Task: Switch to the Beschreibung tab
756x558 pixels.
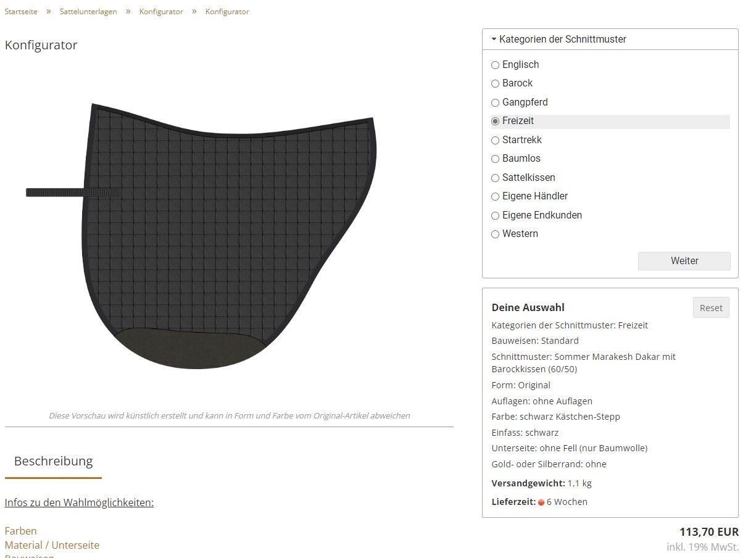Action: tap(53, 461)
